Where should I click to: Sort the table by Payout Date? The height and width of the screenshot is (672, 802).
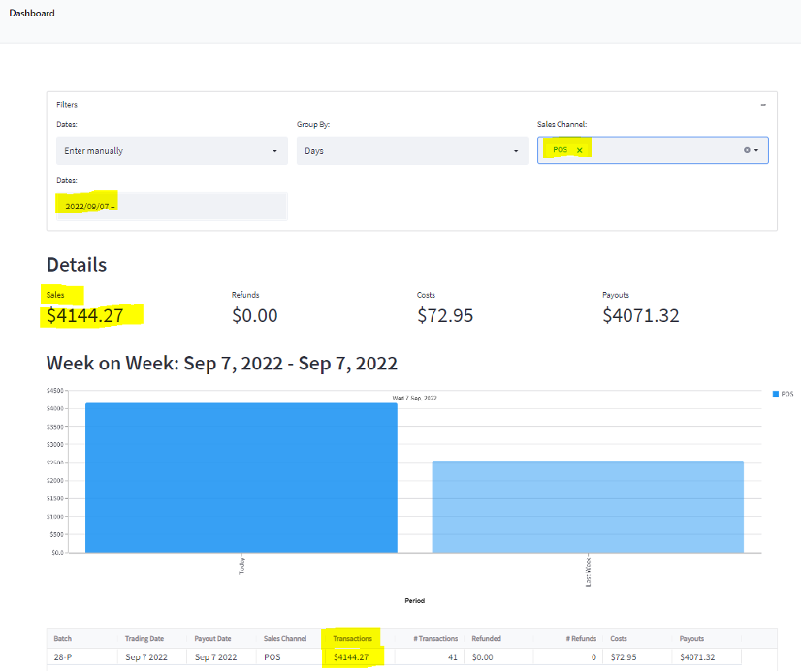[x=212, y=638]
